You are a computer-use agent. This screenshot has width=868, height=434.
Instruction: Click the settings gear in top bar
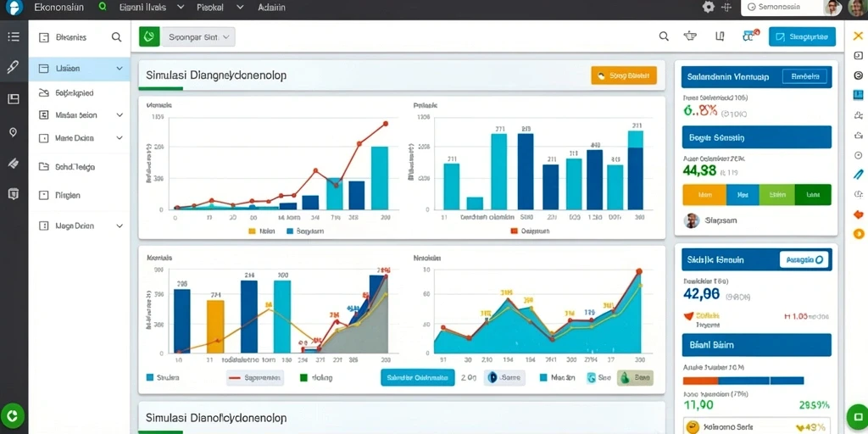709,7
